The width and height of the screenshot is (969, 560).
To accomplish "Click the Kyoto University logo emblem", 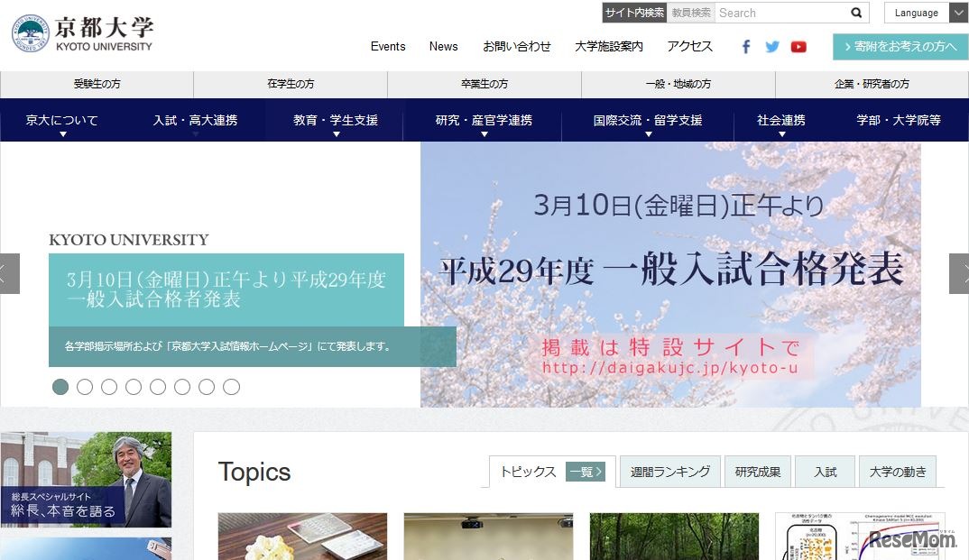I will (x=30, y=33).
